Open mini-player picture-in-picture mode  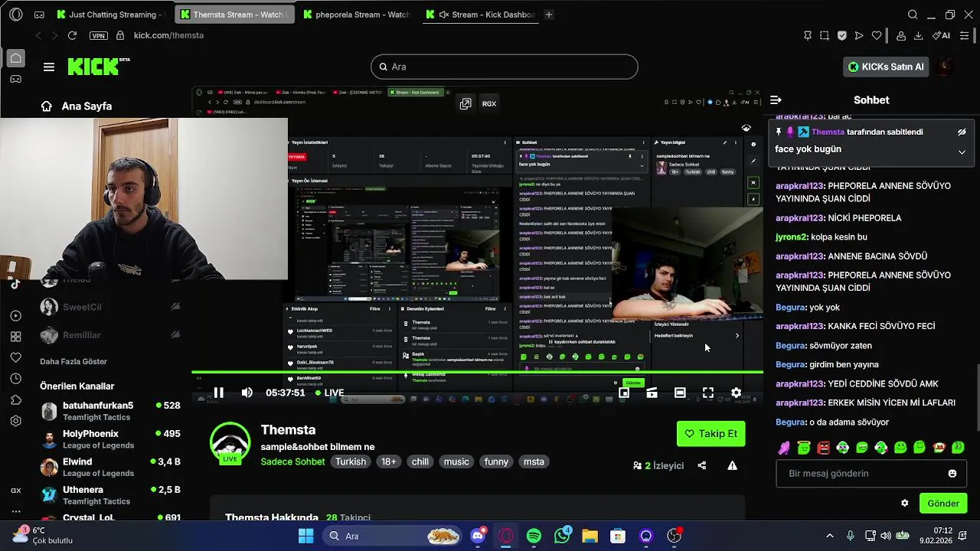coord(624,393)
